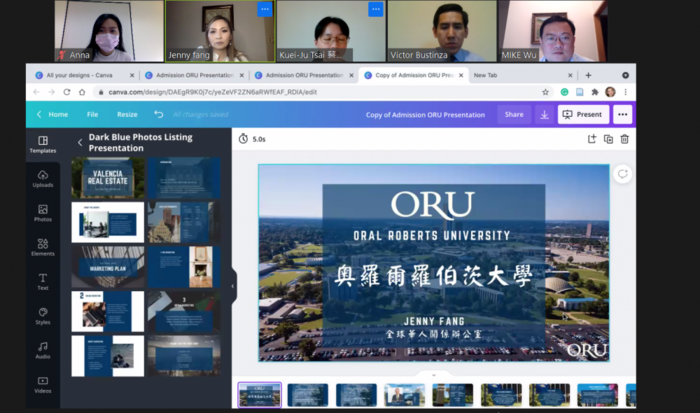Click the download arrow button
This screenshot has height=413, width=700.
544,115
